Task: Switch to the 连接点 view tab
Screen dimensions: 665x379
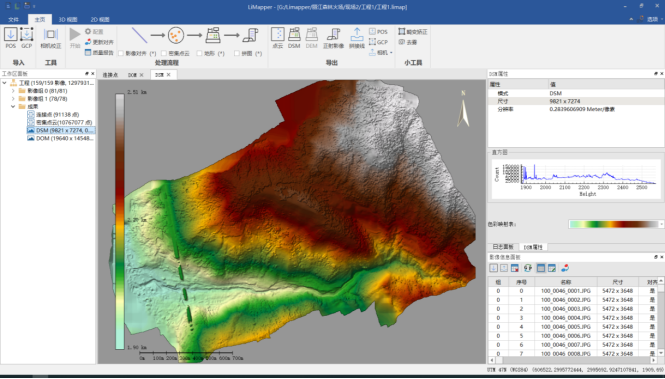Action: point(110,75)
